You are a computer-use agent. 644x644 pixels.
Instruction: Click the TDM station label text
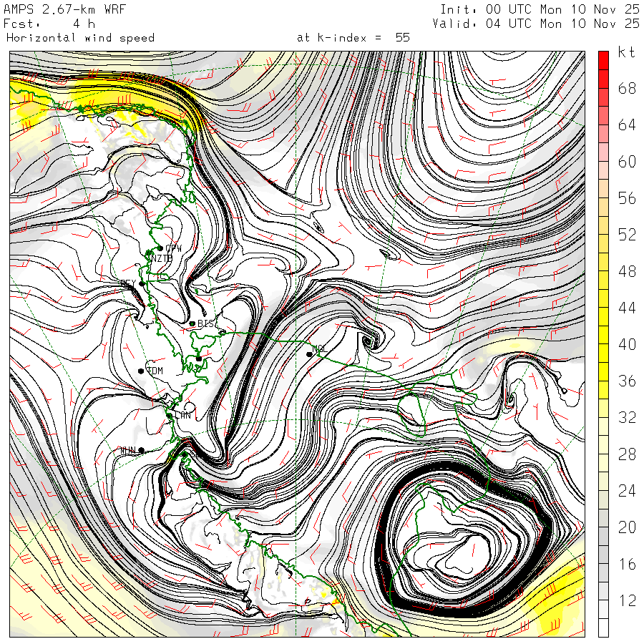(155, 371)
